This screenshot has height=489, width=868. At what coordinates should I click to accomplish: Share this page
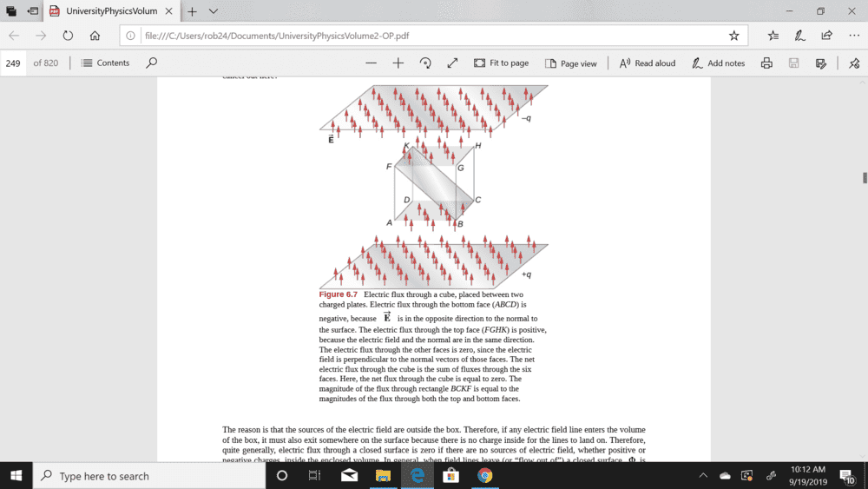pos(826,36)
